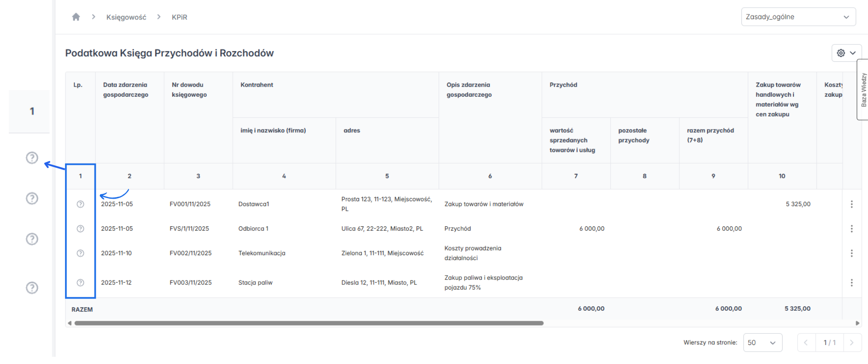The height and width of the screenshot is (364, 868).
Task: Click the scrollbar's right arrow
Action: (x=857, y=323)
